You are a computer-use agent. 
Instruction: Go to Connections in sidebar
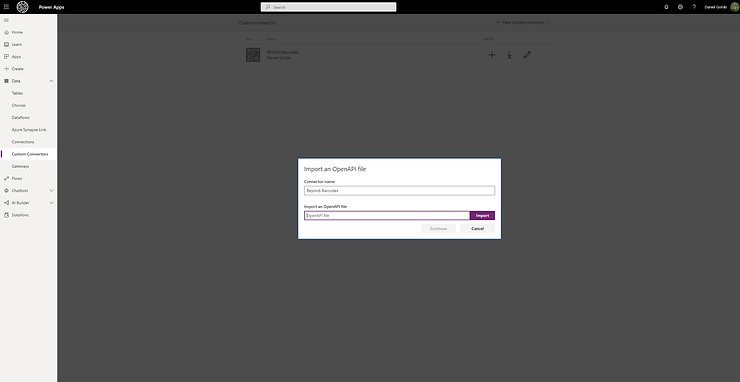point(23,142)
